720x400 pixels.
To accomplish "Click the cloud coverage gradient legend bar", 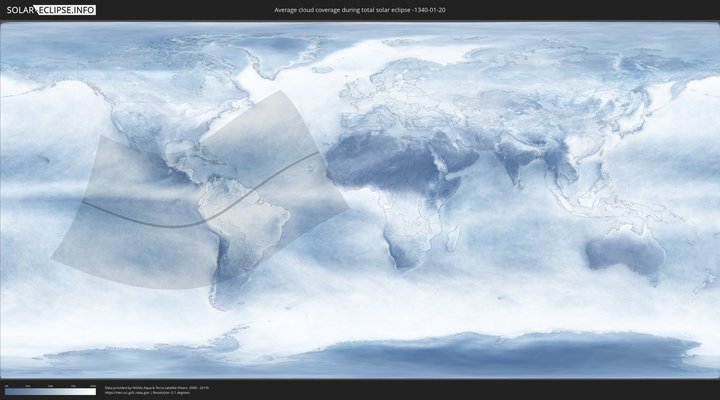I will tap(50, 392).
